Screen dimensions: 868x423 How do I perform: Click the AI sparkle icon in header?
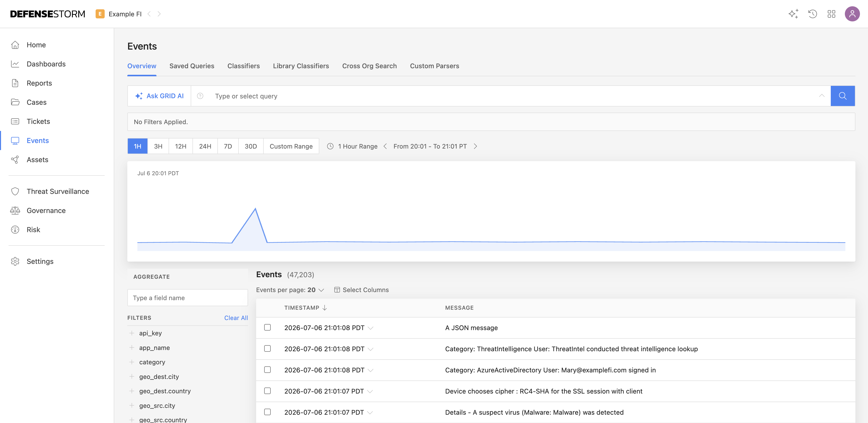794,14
